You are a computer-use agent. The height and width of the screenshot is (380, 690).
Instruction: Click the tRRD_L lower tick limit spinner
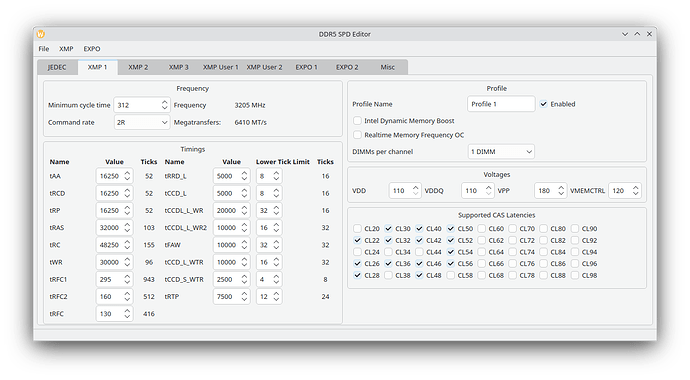269,176
